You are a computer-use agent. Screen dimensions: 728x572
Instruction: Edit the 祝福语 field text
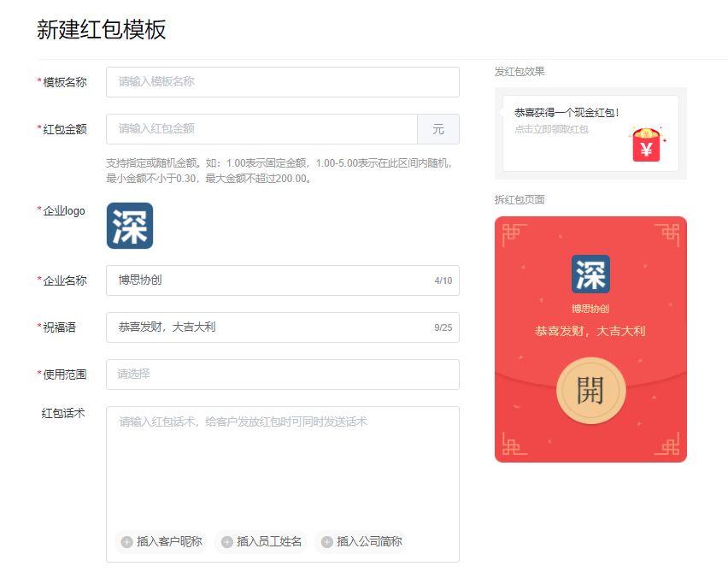coord(265,327)
